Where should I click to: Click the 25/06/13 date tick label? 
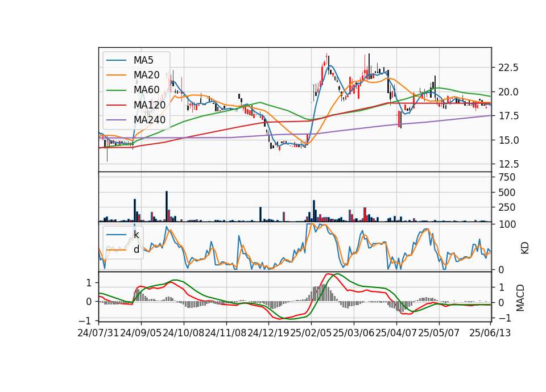click(x=490, y=333)
